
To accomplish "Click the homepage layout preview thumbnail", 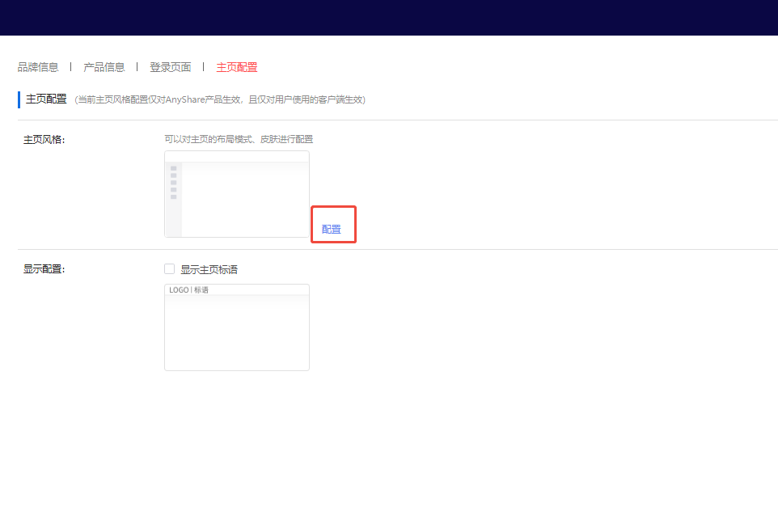I will (x=236, y=194).
